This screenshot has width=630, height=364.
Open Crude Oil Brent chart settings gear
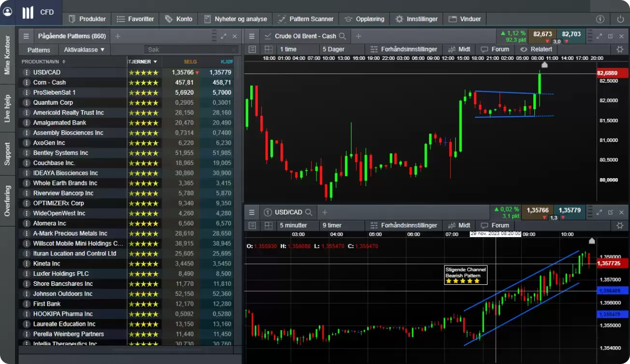[620, 49]
